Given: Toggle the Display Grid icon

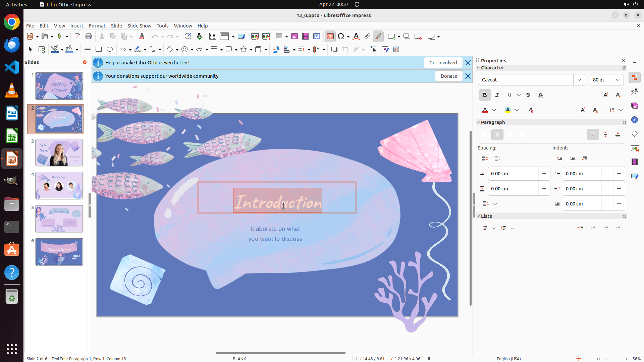Looking at the screenshot, I should pyautogui.click(x=212, y=37).
